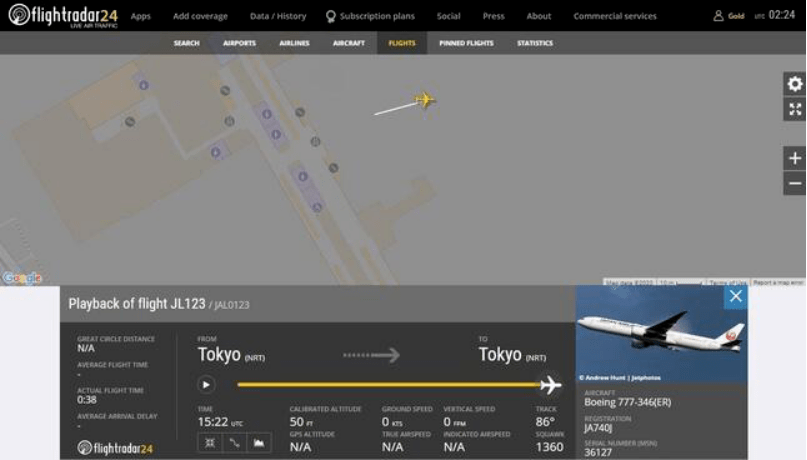Click the track value 86°
Viewport: 807px width, 460px height.
[545, 421]
